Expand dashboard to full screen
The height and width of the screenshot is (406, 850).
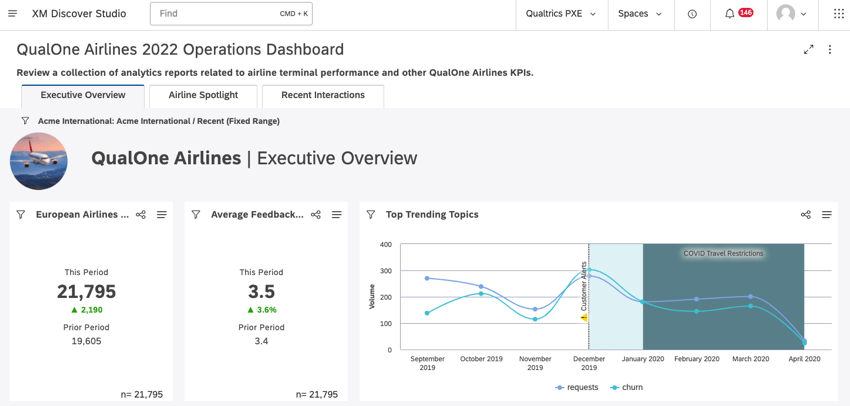coord(808,50)
